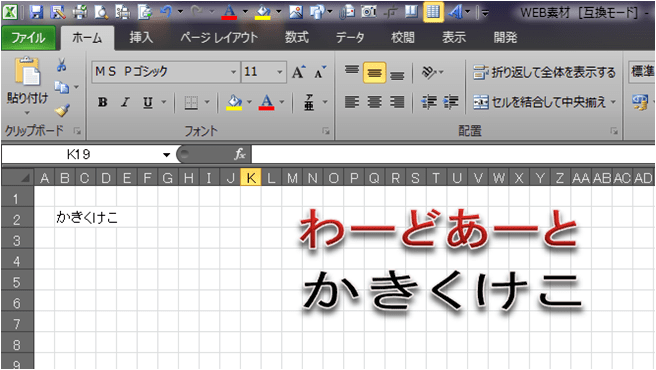Decrease indent in alignment group
Viewport: 656px width, 370px height.
[429, 102]
